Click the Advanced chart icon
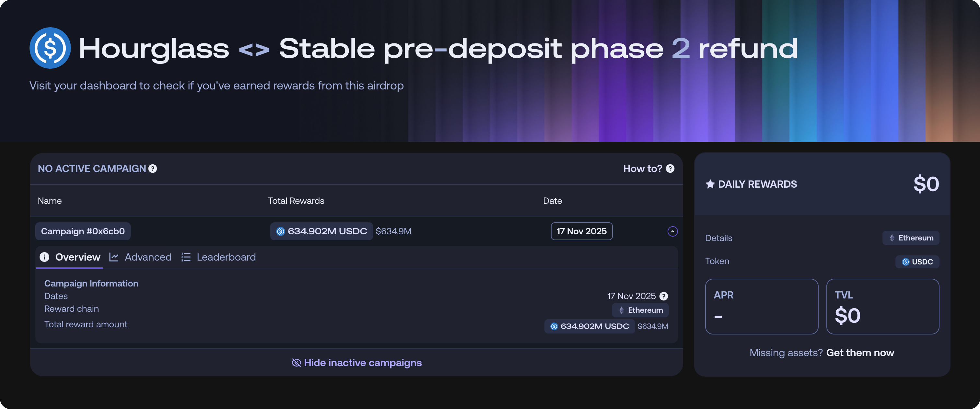Viewport: 980px width, 409px height. [x=114, y=257]
